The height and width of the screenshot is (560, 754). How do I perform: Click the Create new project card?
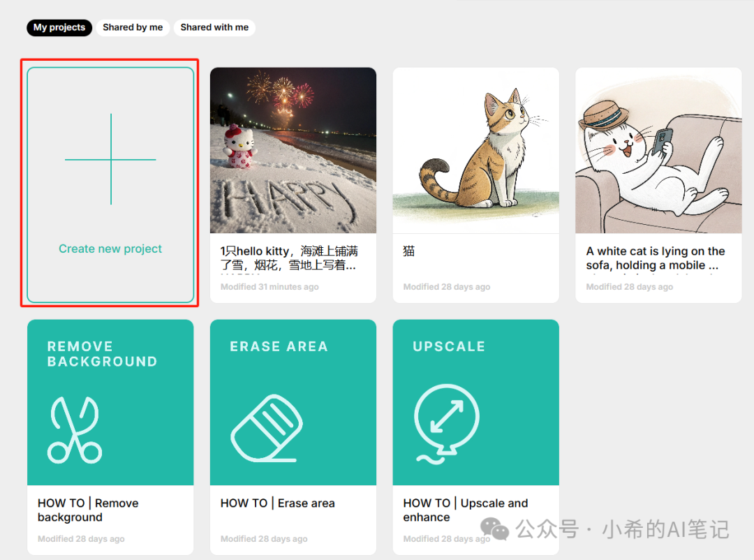[110, 184]
